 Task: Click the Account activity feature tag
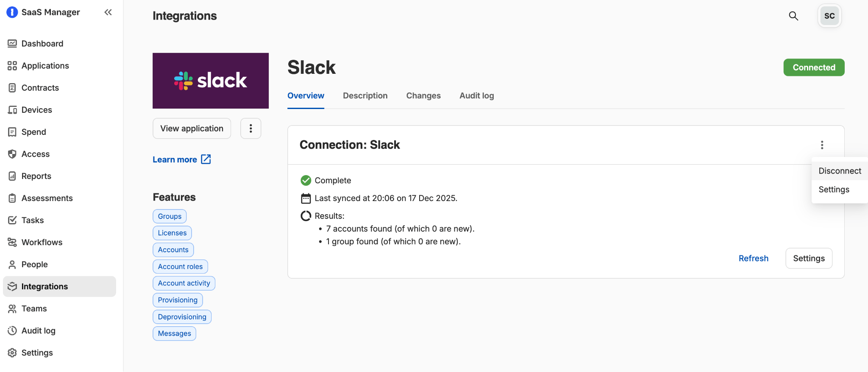pos(184,283)
